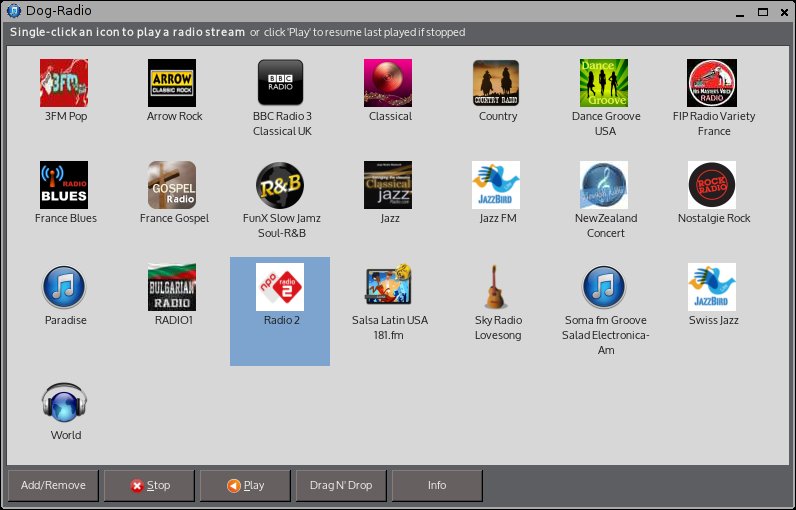
Task: Play Soma fm Groove Salad icon
Action: [604, 287]
